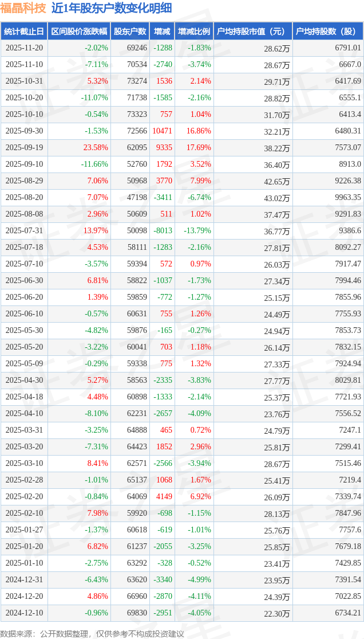Select the 2025-07-31 date row
The height and width of the screenshot is (639, 364).
[24, 231]
